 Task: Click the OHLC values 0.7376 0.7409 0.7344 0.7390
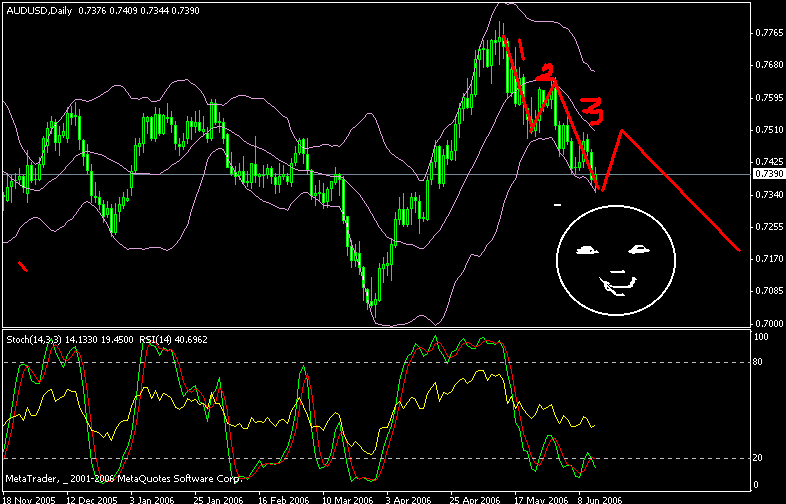139,11
